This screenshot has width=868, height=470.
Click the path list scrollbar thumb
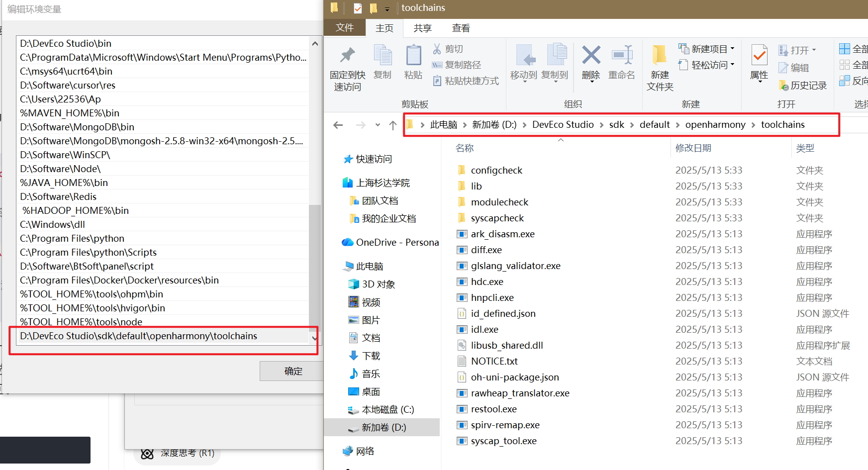click(x=315, y=268)
